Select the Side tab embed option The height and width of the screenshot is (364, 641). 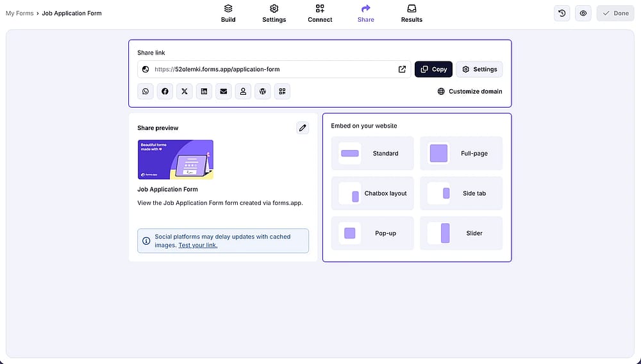point(461,194)
